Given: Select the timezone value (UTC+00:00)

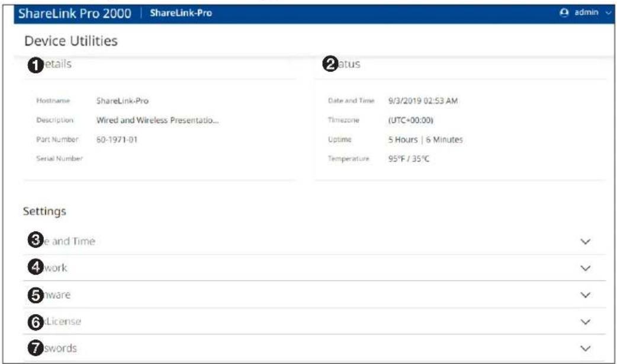Looking at the screenshot, I should click(411, 120).
